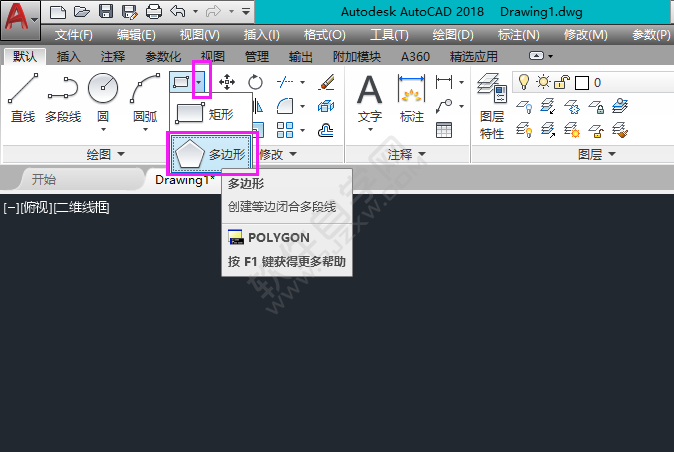Screen dimensions: 674x452
Task: Click the Dimension (标注) tool
Action: [411, 100]
